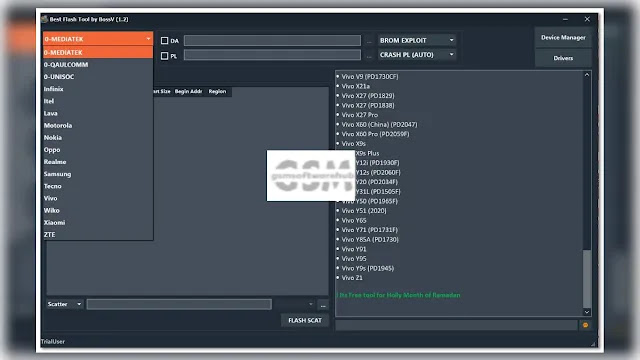The width and height of the screenshot is (640, 360).
Task: Choose Wiko in the brand list
Action: coord(98,211)
